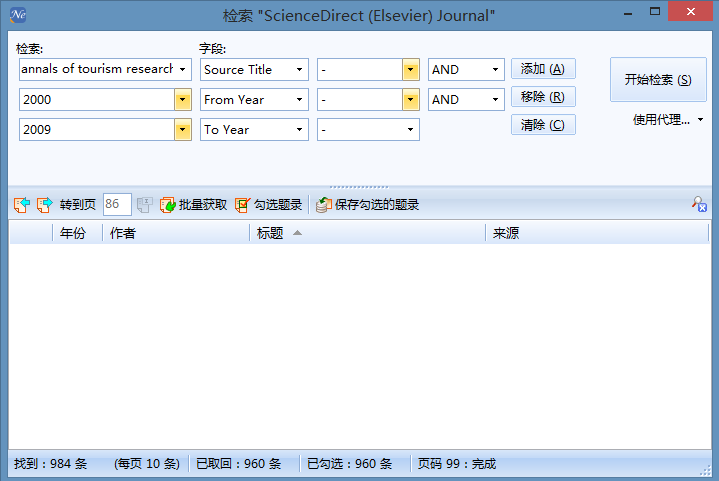The height and width of the screenshot is (481, 719).
Task: Click the 2009 year input field
Action: click(97, 130)
